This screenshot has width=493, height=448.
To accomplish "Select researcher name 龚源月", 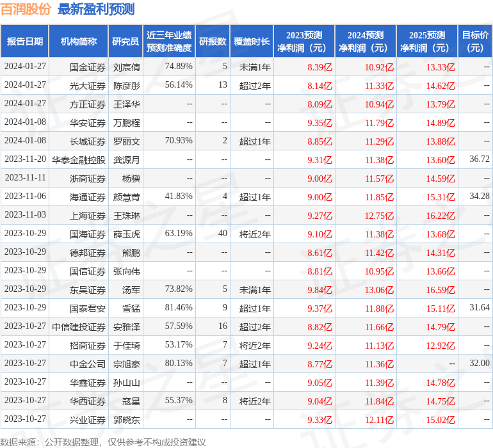I will tap(127, 160).
